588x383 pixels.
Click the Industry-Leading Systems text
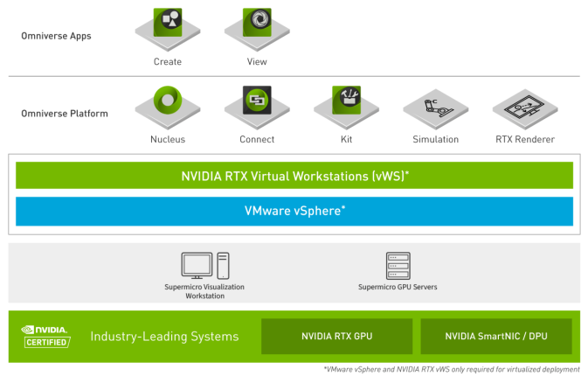click(164, 337)
